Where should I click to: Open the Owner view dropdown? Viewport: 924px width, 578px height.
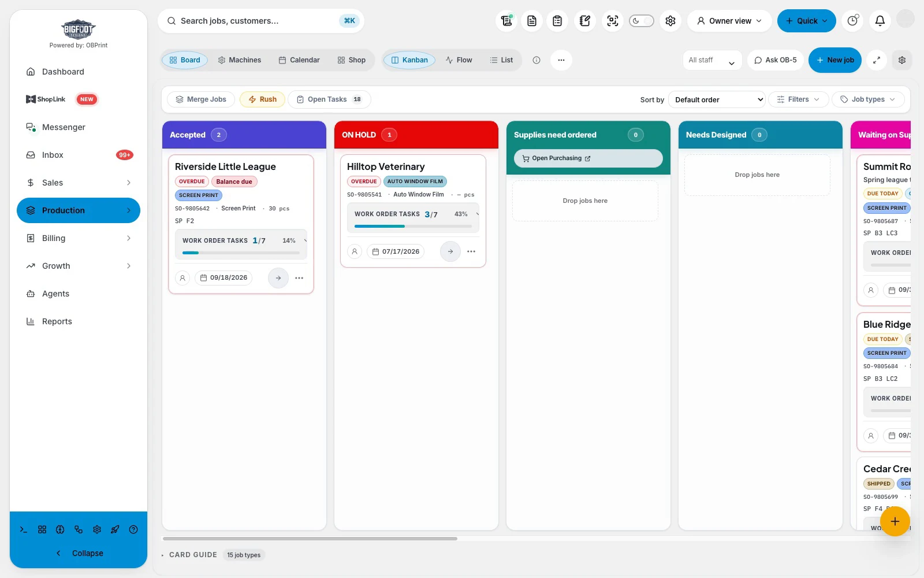coord(729,21)
